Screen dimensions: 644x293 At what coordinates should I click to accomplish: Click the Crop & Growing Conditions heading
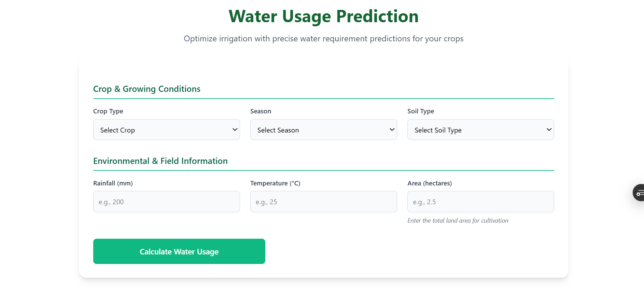[146, 89]
